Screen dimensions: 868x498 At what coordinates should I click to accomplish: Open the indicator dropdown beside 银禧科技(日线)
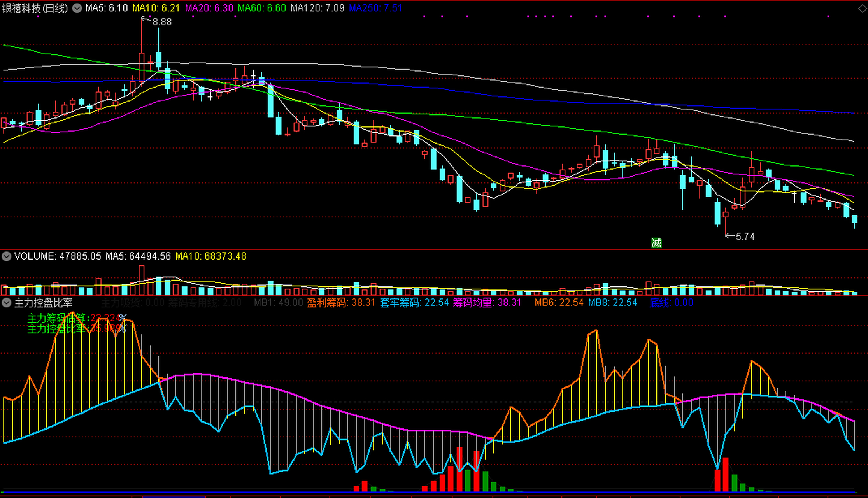(x=77, y=8)
